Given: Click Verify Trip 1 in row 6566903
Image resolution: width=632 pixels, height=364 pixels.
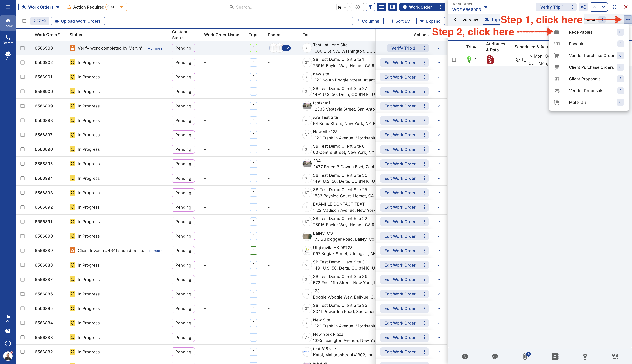Looking at the screenshot, I should pyautogui.click(x=403, y=48).
